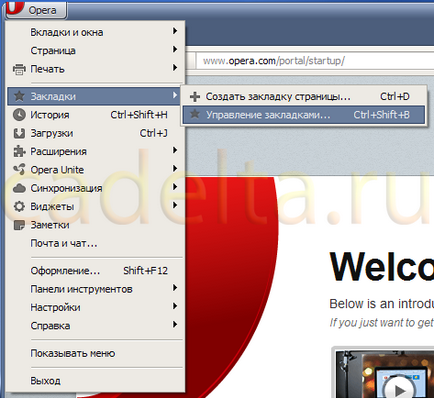Screen dimensions: 434x399
Task: Expand the Виджеты submenu arrow
Action: tap(175, 205)
